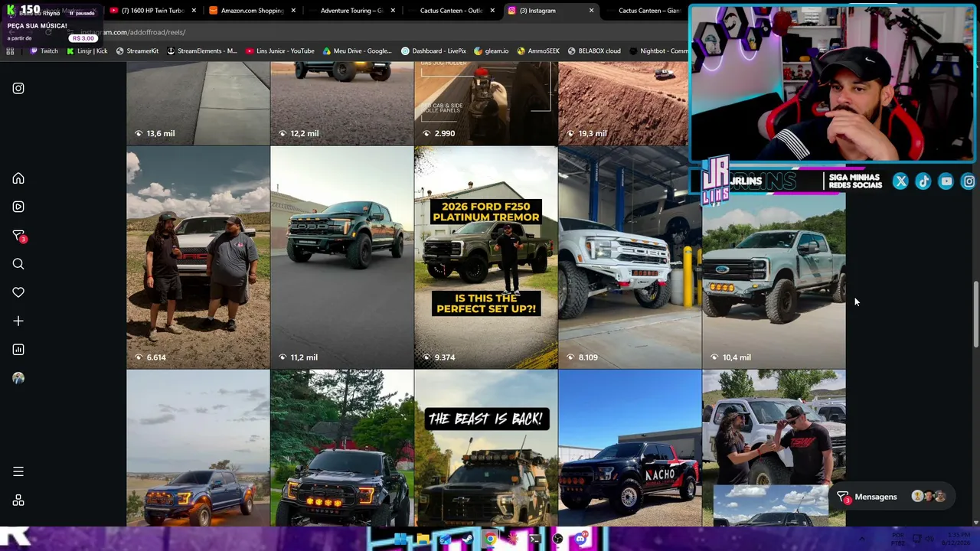Switch to the 1600 HP Twin Turbo YouTube tab
This screenshot has width=980, height=551.
click(x=152, y=11)
